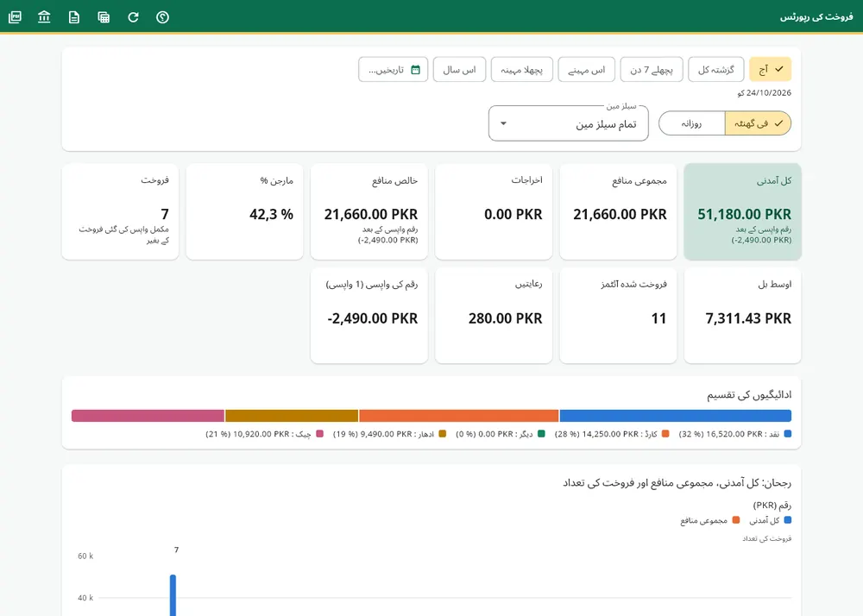
Task: Click the فروخت شدہ آئٹمز 11 card
Action: pos(618,315)
